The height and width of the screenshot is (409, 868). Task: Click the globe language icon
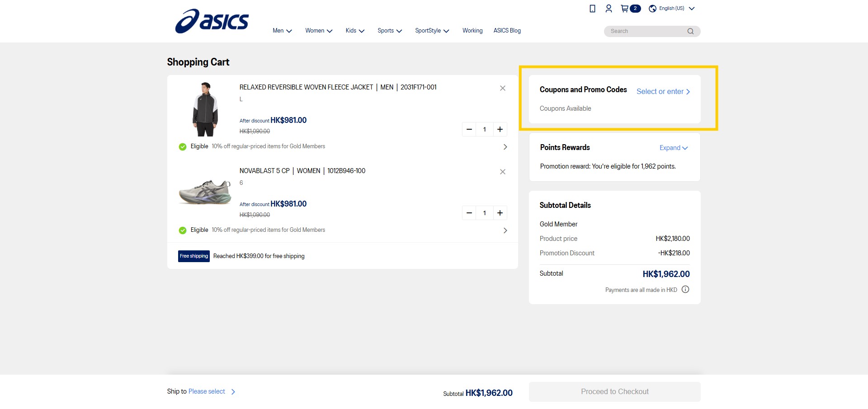(652, 9)
